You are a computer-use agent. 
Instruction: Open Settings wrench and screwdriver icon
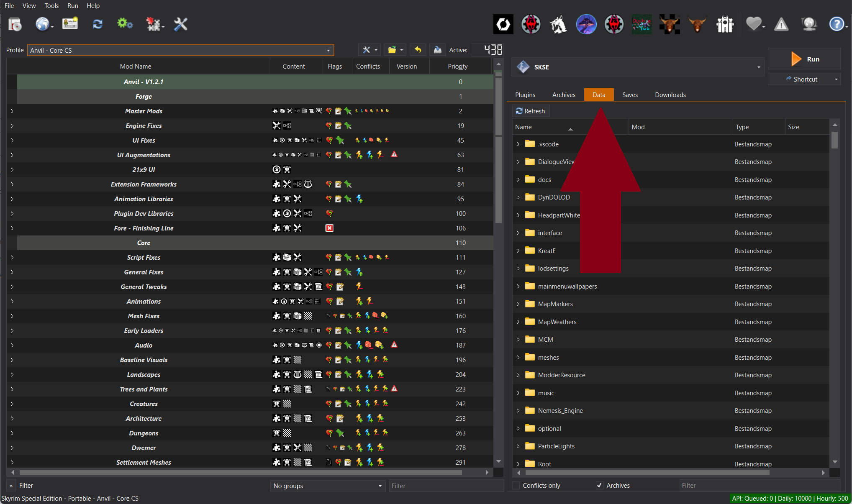(x=181, y=24)
